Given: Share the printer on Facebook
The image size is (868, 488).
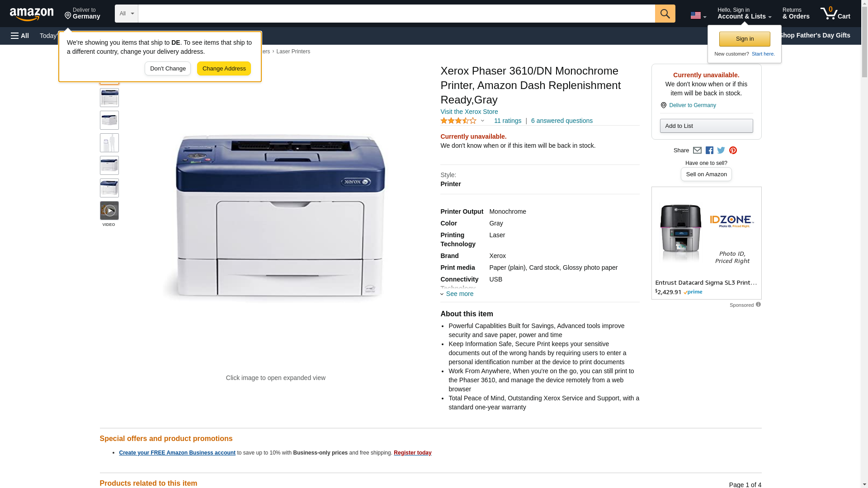Looking at the screenshot, I should tap(709, 150).
